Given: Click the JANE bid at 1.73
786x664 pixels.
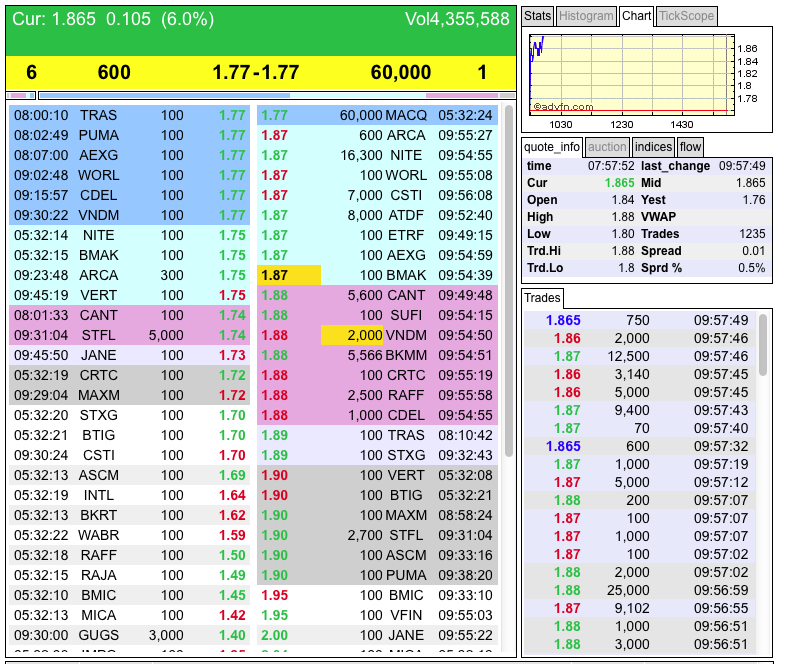Looking at the screenshot, I should coord(129,355).
